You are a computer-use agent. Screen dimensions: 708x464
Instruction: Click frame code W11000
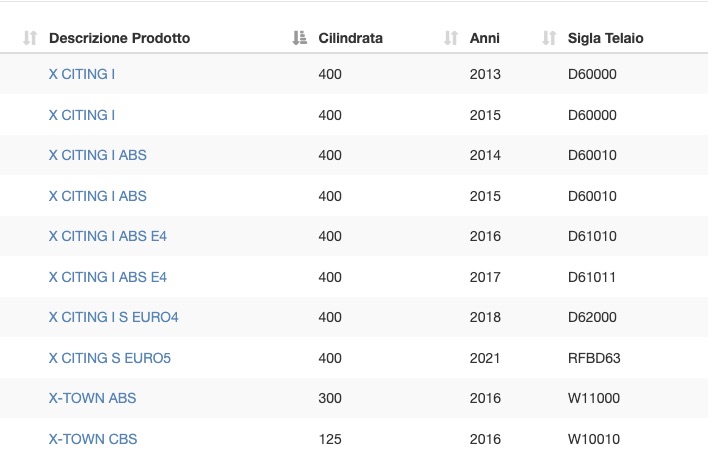pos(594,398)
